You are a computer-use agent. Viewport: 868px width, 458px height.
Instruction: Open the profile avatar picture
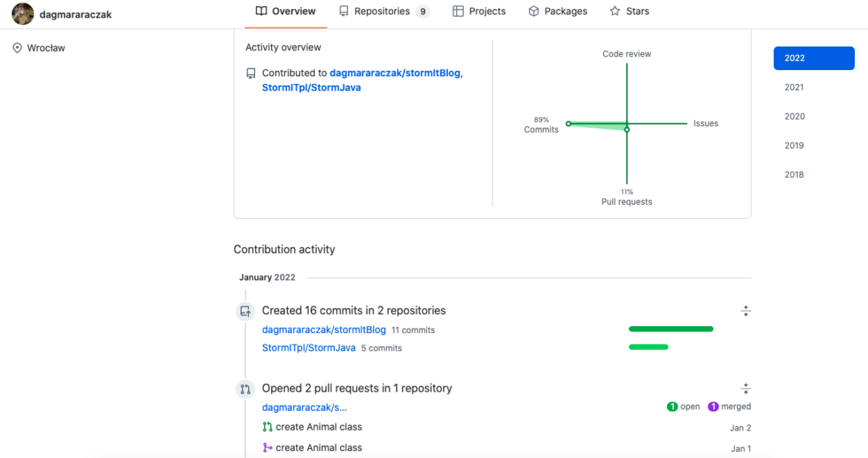point(23,14)
